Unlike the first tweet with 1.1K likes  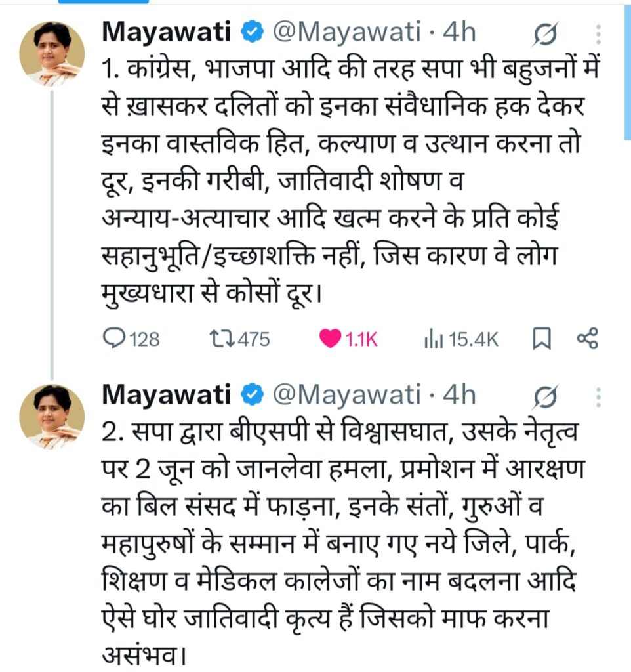[x=329, y=339]
